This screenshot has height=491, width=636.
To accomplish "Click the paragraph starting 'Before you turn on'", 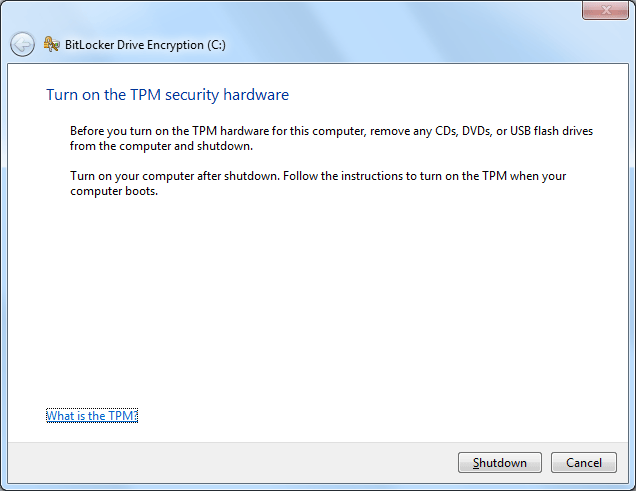I will pos(331,138).
